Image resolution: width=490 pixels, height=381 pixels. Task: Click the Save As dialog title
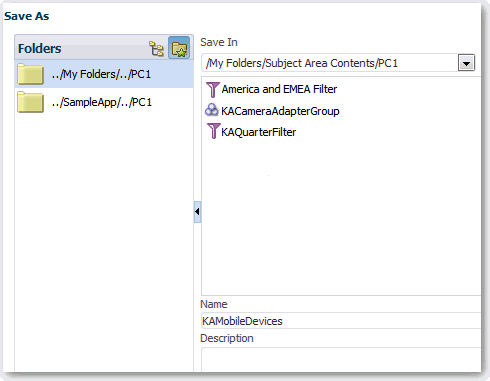(x=27, y=16)
